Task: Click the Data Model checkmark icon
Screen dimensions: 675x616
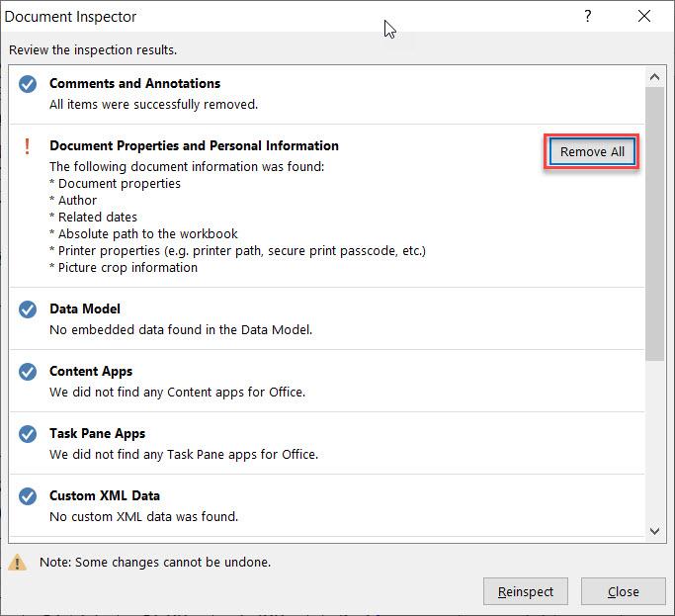Action: (28, 309)
